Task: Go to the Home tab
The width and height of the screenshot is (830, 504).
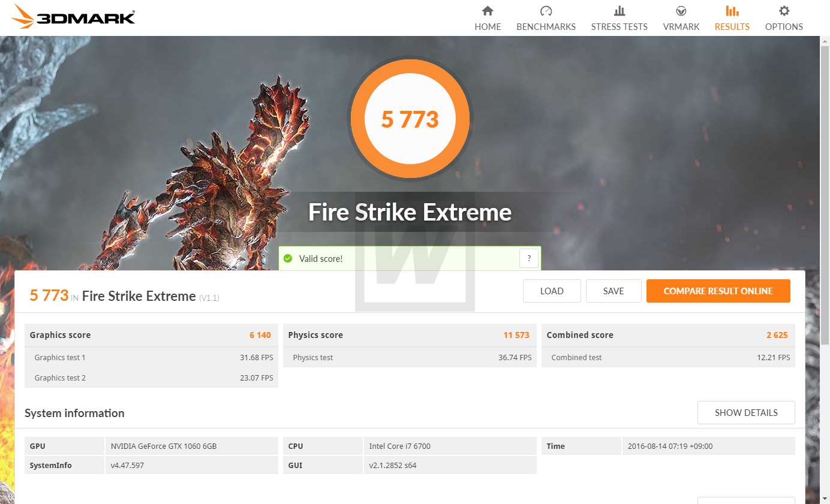Action: click(x=488, y=19)
